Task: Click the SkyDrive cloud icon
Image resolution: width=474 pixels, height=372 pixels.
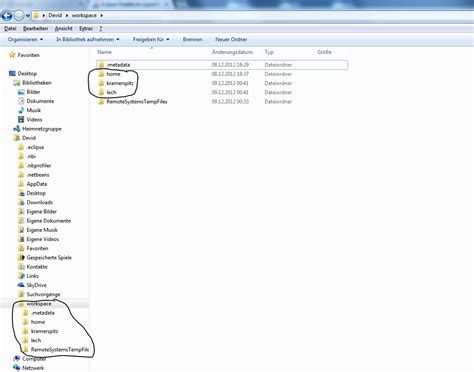Action: [x=21, y=285]
